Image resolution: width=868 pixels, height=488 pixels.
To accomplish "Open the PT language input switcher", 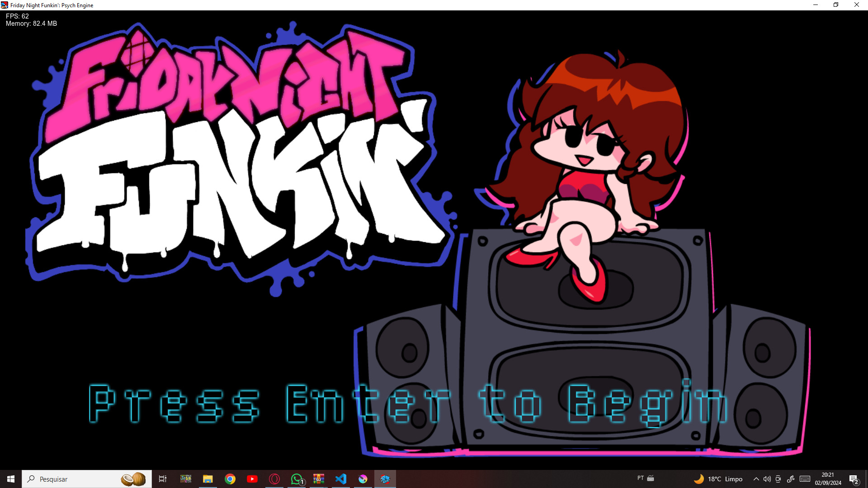I will click(641, 478).
